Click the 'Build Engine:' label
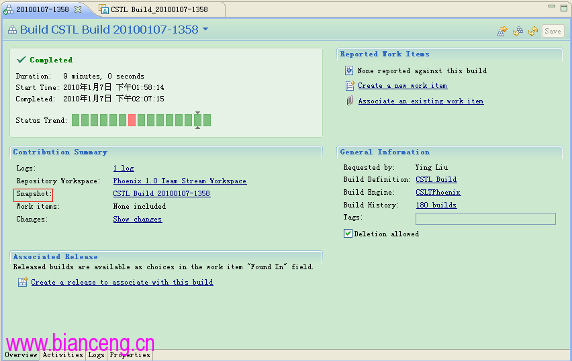This screenshot has width=572, height=361. (x=369, y=192)
